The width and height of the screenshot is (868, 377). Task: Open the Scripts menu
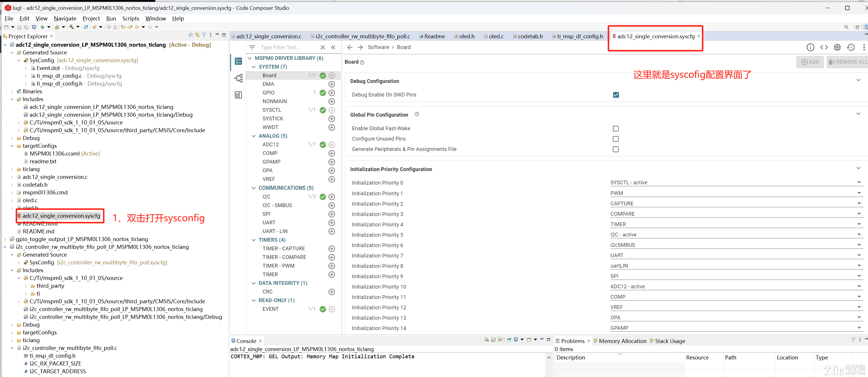[131, 18]
